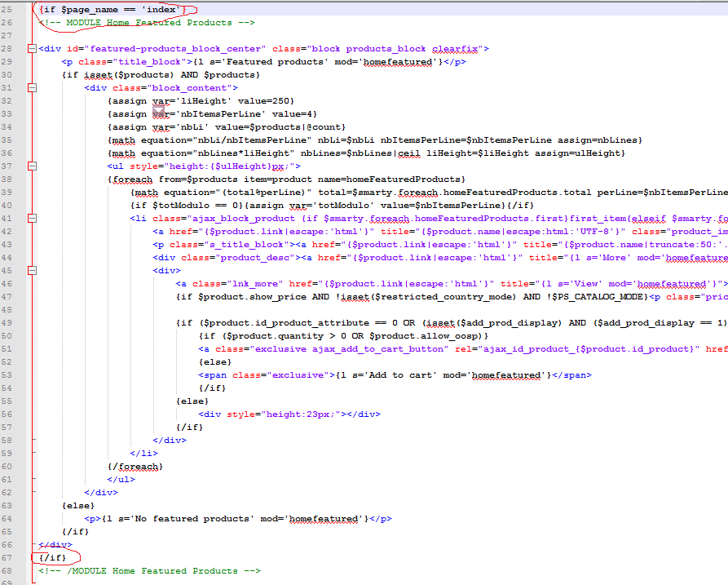The height and width of the screenshot is (585, 728).
Task: Click the {/foreach} closing tag on line 60
Action: tap(135, 466)
